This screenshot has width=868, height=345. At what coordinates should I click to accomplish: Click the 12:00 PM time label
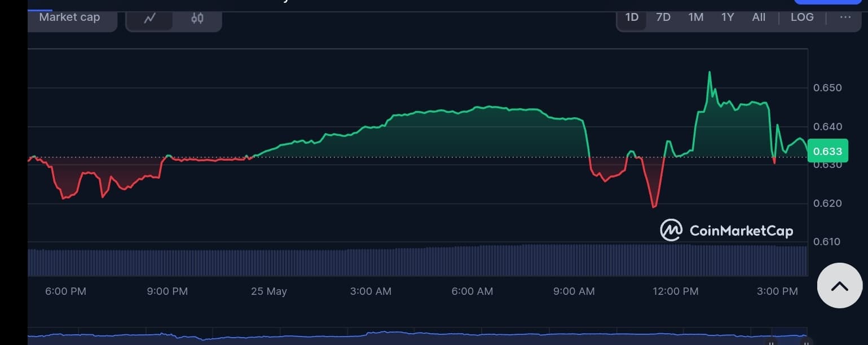coord(676,291)
